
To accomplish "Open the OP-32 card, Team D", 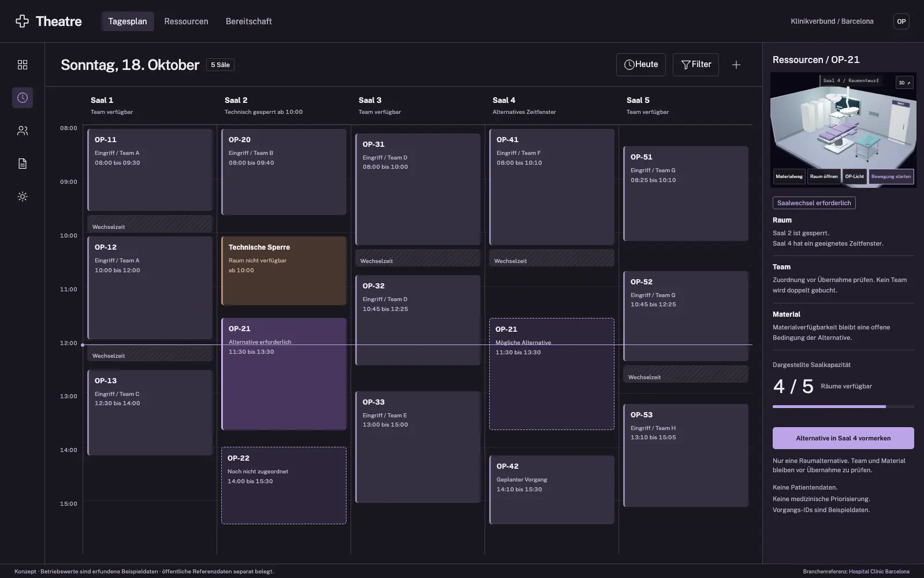I will (x=418, y=320).
